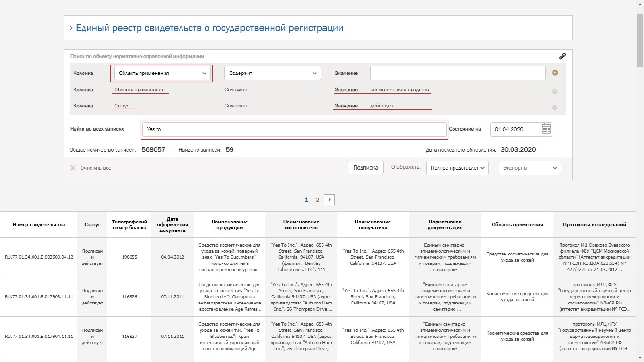Select results page 1
This screenshot has width=644, height=362.
[306, 200]
